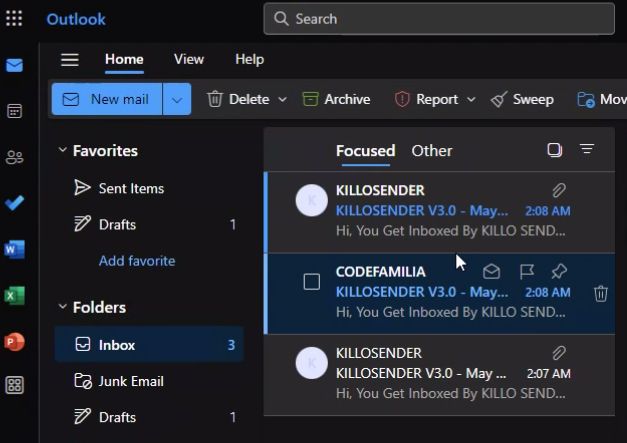Open the KILLOSENDER email from 2:08 AM
The width and height of the screenshot is (627, 443).
pos(439,212)
